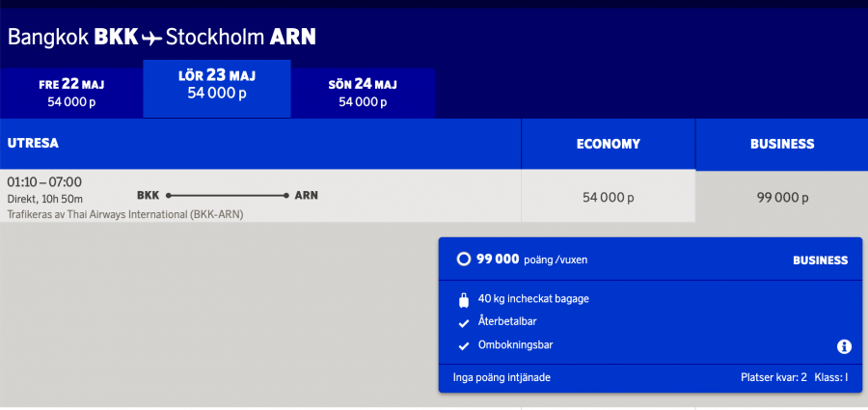
Task: Click the checked baggage suitcase icon
Action: [463, 299]
